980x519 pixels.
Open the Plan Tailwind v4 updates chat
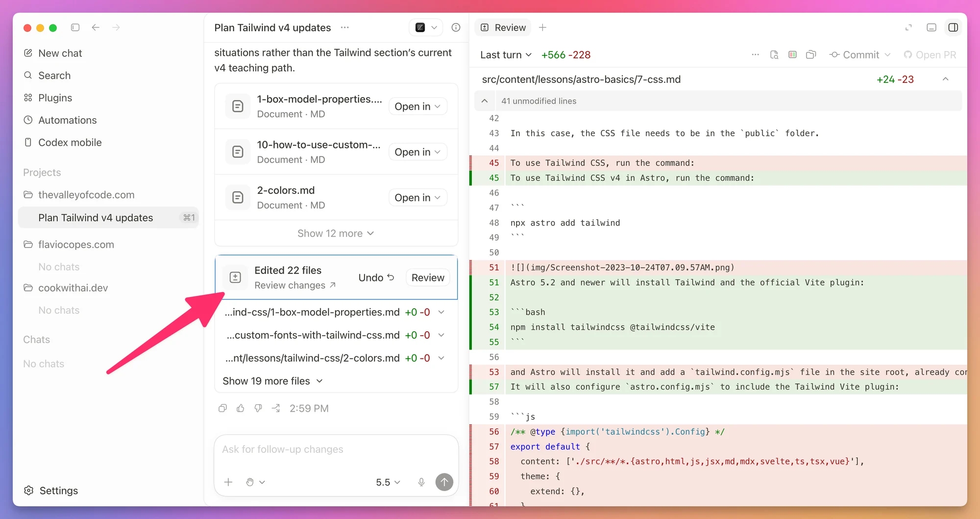108,218
